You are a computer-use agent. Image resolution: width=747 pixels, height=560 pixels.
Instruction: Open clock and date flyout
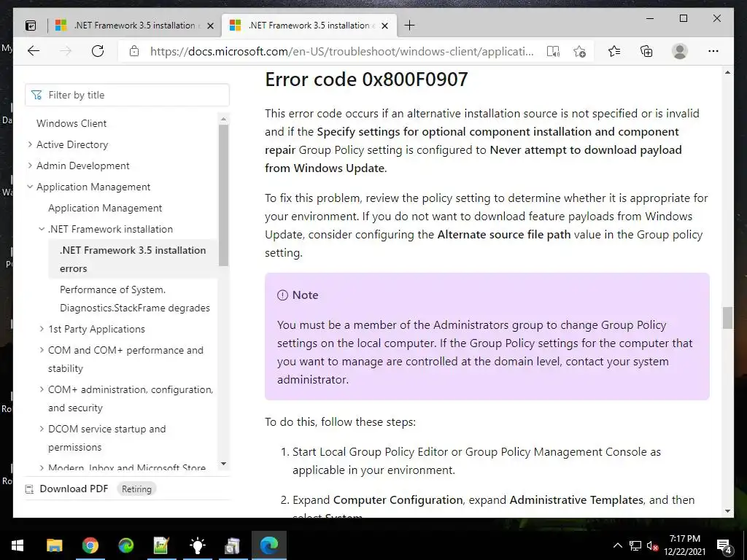(684, 545)
